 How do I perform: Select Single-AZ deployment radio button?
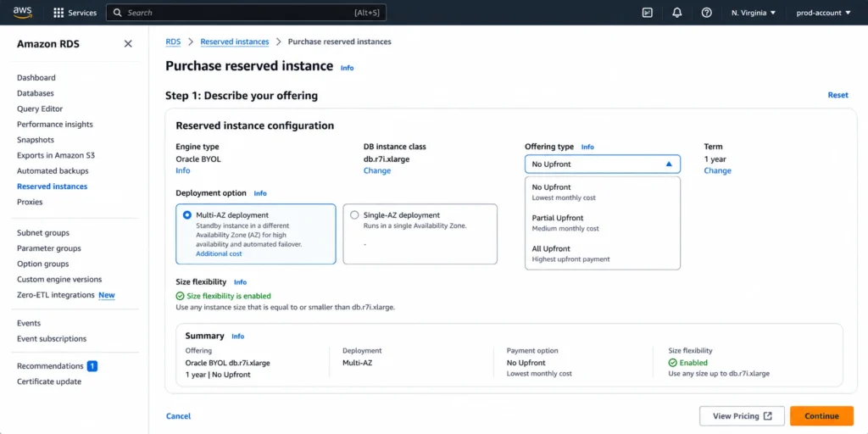click(354, 215)
